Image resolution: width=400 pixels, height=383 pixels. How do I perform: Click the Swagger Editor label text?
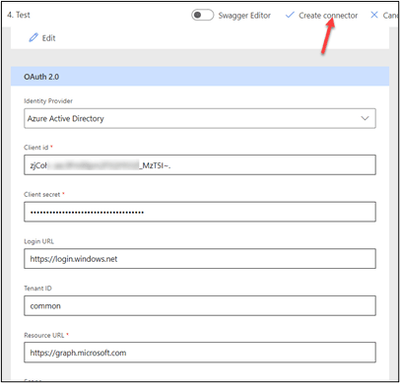(244, 15)
